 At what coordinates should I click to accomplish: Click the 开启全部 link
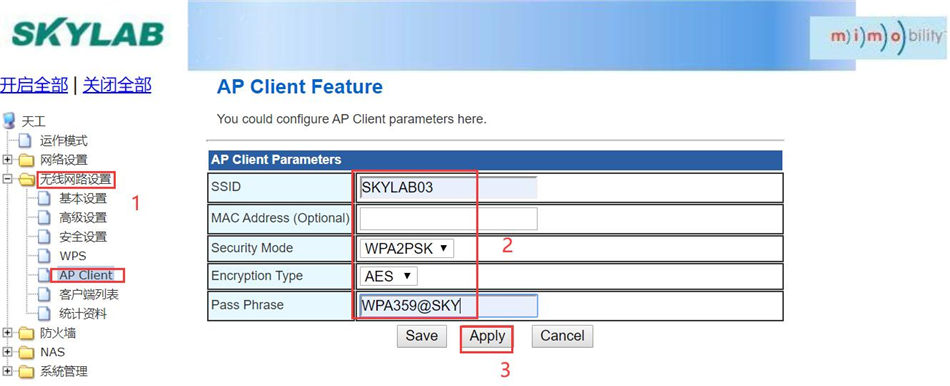click(34, 85)
